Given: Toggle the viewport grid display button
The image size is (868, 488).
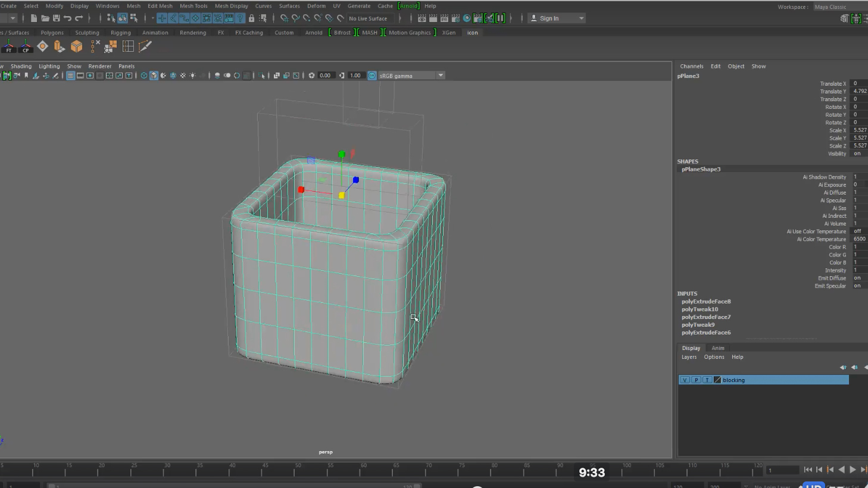Looking at the screenshot, I should tap(70, 76).
